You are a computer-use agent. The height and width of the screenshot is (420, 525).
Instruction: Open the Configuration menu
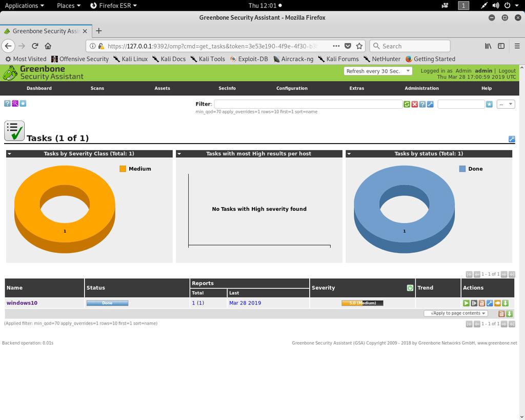[x=292, y=88]
